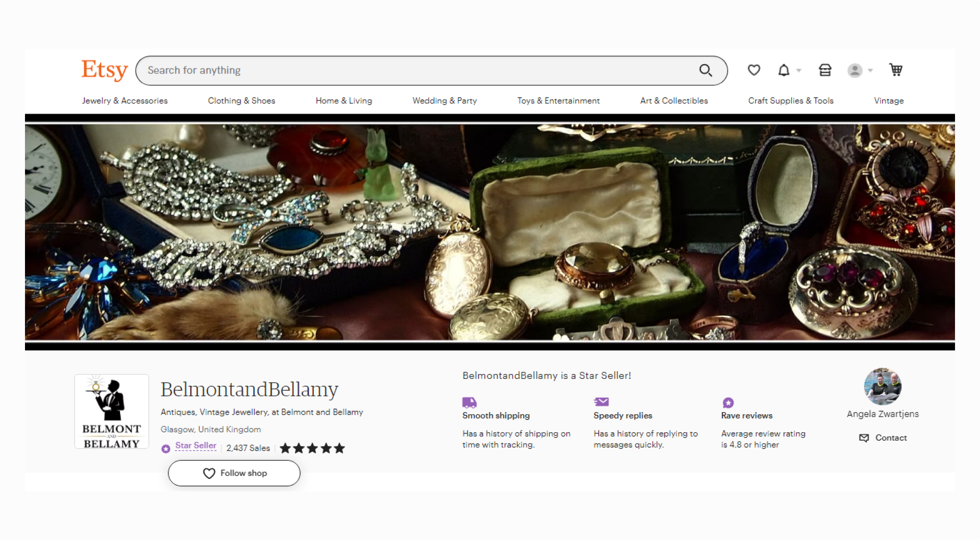Image resolution: width=980 pixels, height=540 pixels.
Task: Click the account avatar icon
Action: (855, 70)
